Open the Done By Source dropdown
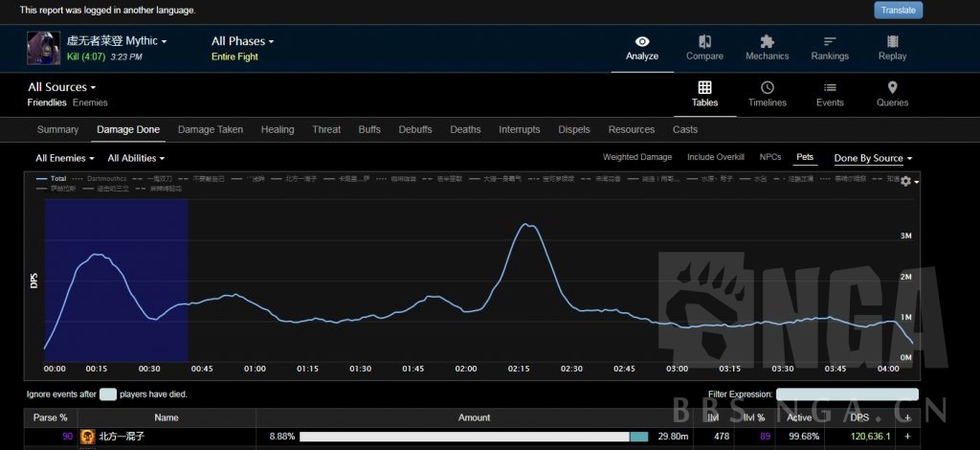The height and width of the screenshot is (450, 980). tap(873, 158)
